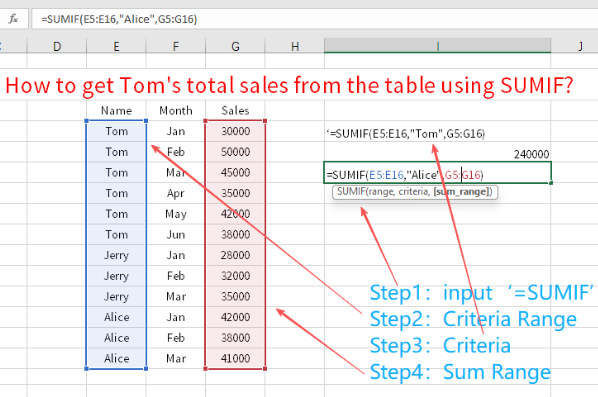Click Alice's Mar month cell
598x397 pixels.
pyautogui.click(x=175, y=358)
